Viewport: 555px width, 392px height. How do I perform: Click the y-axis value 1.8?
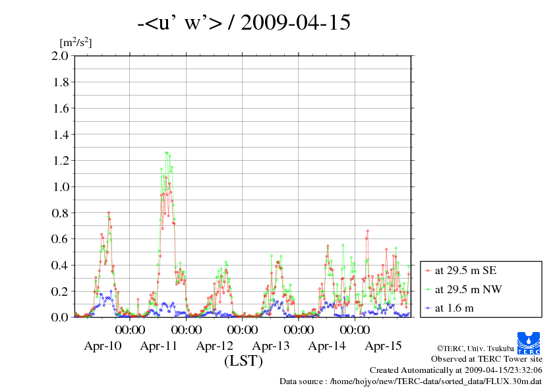pos(61,82)
